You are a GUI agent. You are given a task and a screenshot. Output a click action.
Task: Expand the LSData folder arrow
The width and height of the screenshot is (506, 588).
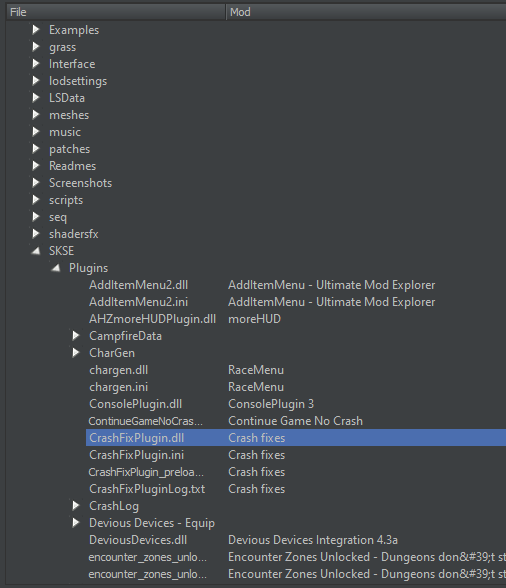[36, 98]
